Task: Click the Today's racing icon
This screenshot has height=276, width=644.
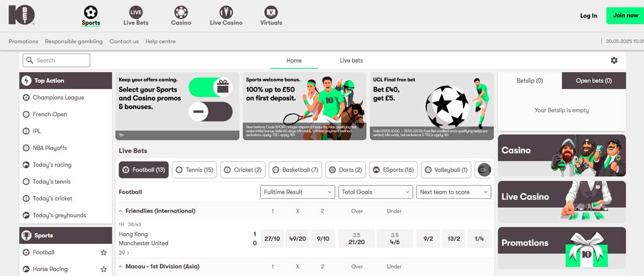Action: (26, 165)
